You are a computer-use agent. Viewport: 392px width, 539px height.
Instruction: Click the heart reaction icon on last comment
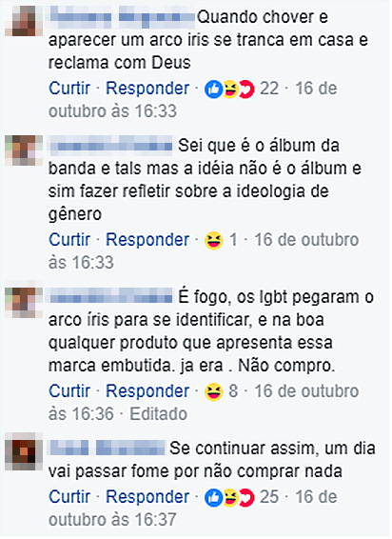click(246, 498)
